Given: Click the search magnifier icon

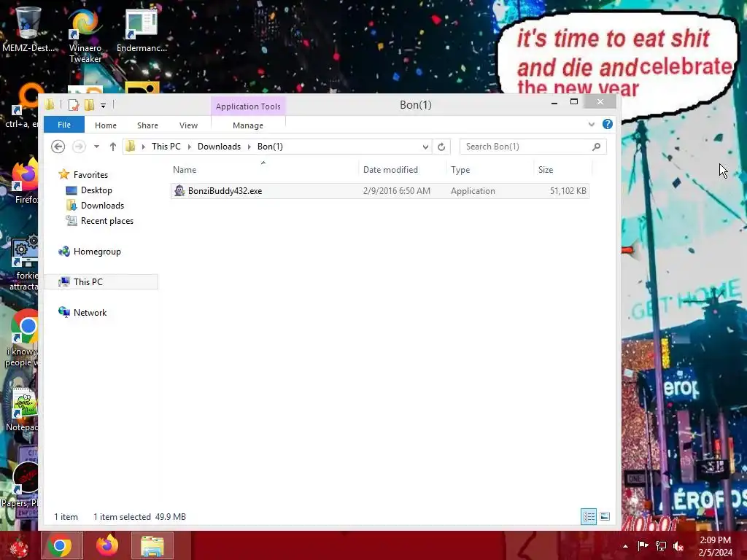Looking at the screenshot, I should pyautogui.click(x=597, y=147).
